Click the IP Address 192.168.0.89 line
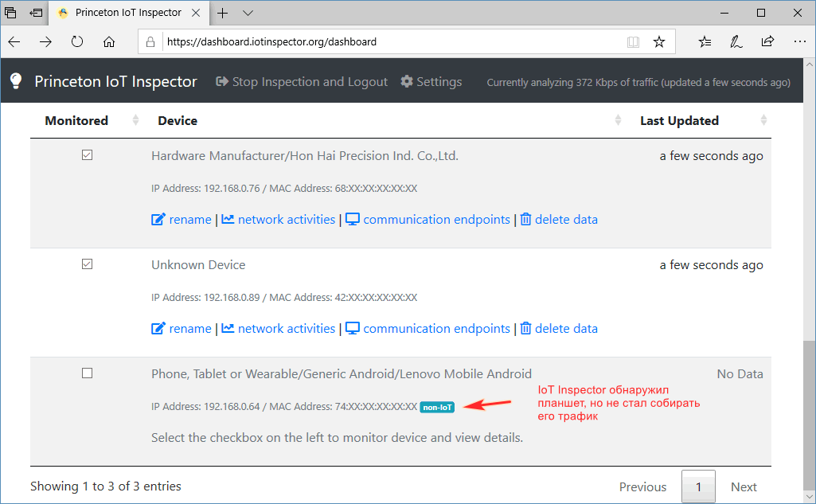Image resolution: width=816 pixels, height=504 pixels. 284,298
